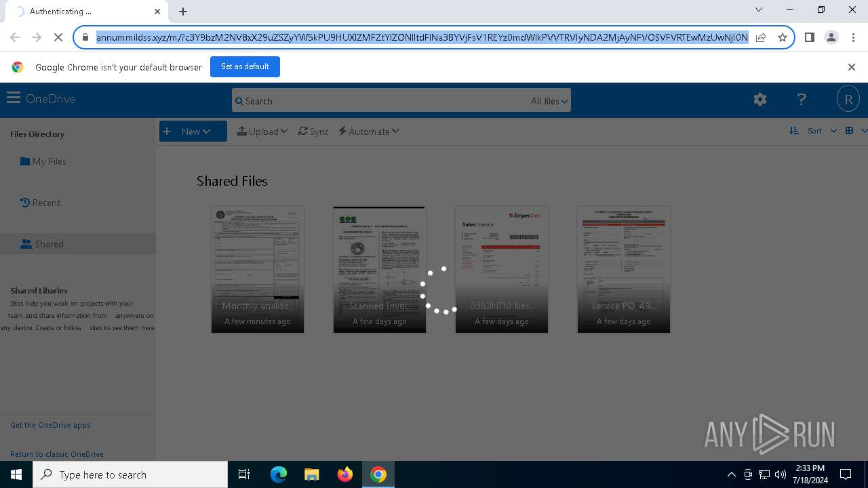The image size is (868, 488).
Task: Open the Sort dropdown
Action: (822, 131)
